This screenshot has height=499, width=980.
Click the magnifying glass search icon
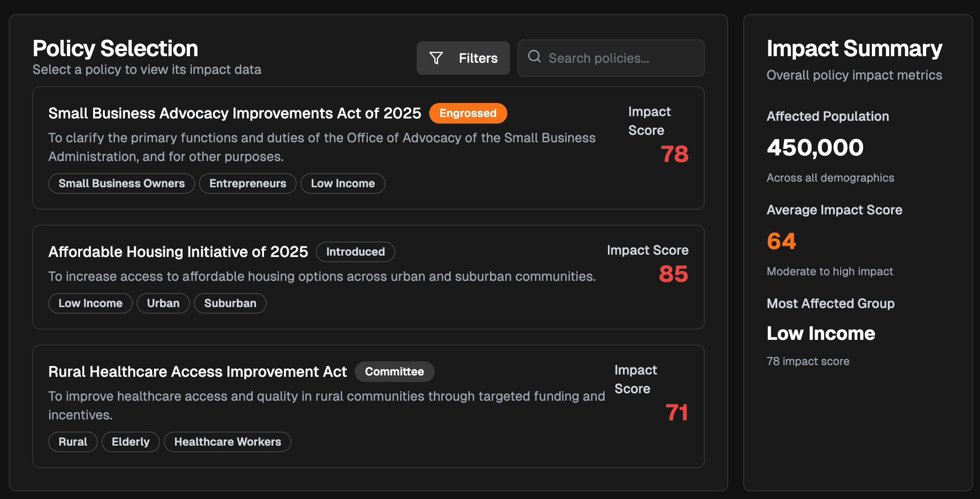(x=534, y=57)
